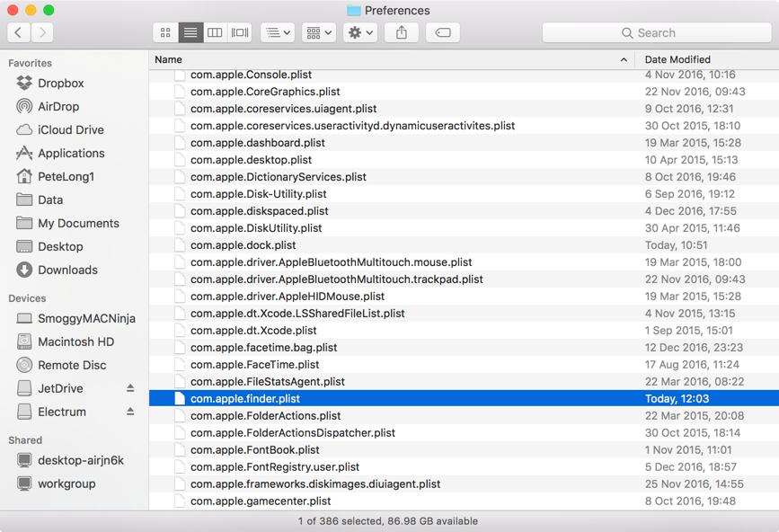Image resolution: width=779 pixels, height=532 pixels.
Task: Eject the Electrum volume
Action: click(x=130, y=412)
